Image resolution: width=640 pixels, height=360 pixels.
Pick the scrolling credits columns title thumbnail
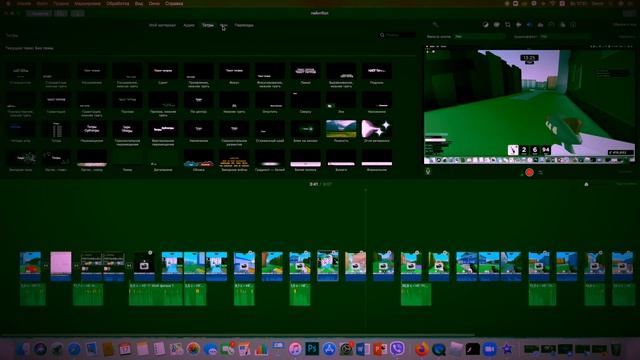click(x=56, y=130)
